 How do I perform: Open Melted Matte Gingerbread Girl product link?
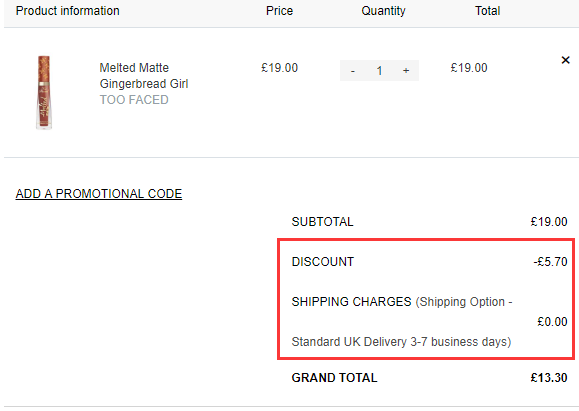[144, 76]
